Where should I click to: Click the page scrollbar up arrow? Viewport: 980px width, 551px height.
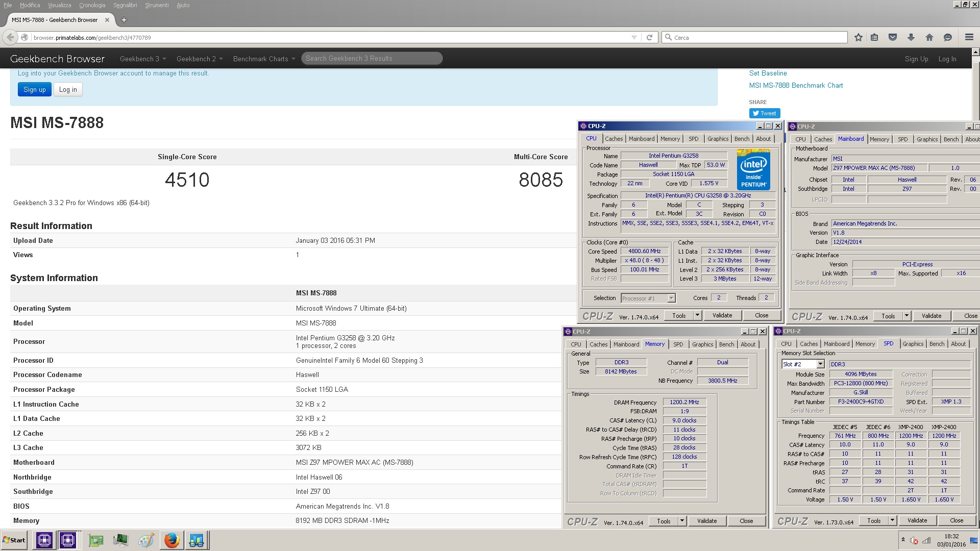pyautogui.click(x=975, y=52)
